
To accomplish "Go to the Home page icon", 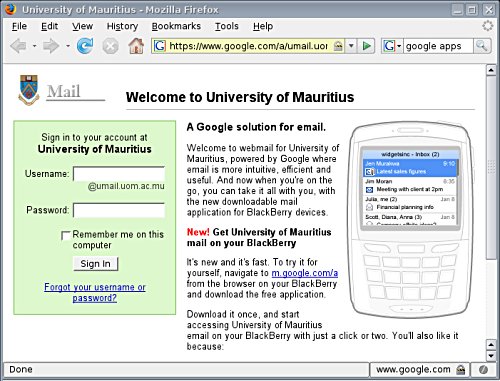I will click(x=136, y=46).
